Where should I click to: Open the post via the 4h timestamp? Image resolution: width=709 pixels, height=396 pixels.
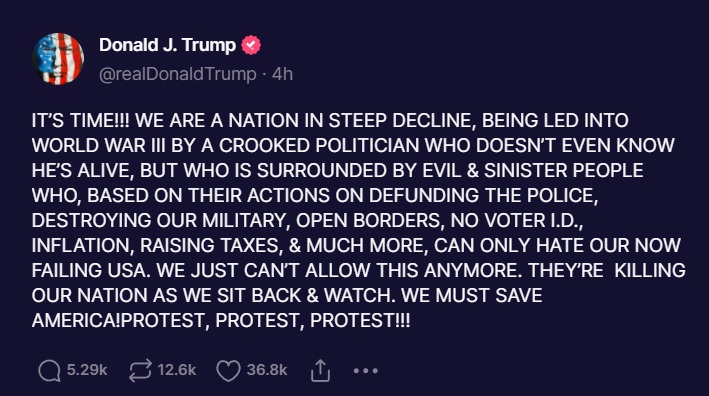pos(283,74)
